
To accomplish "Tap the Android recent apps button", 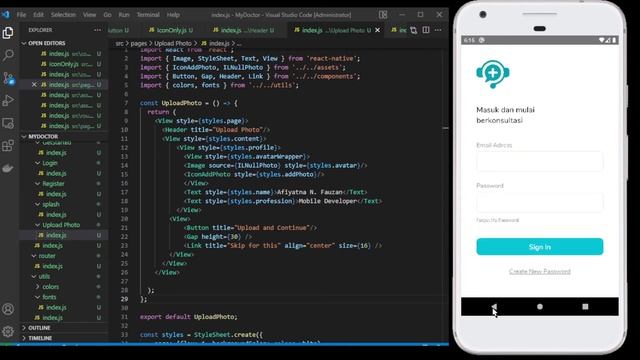I will pos(585,307).
